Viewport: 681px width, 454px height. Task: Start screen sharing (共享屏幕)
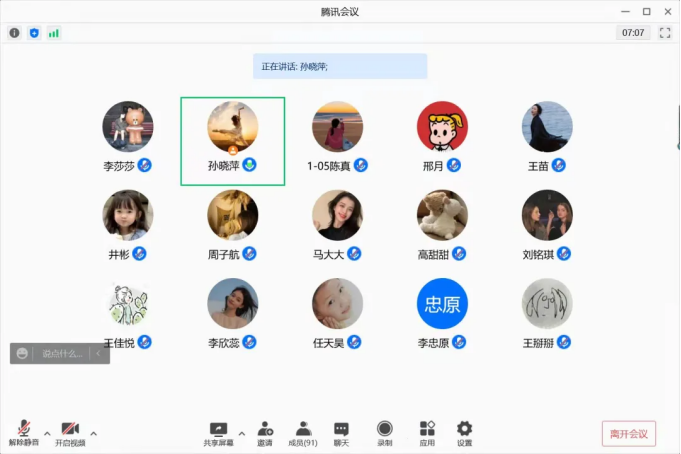218,432
